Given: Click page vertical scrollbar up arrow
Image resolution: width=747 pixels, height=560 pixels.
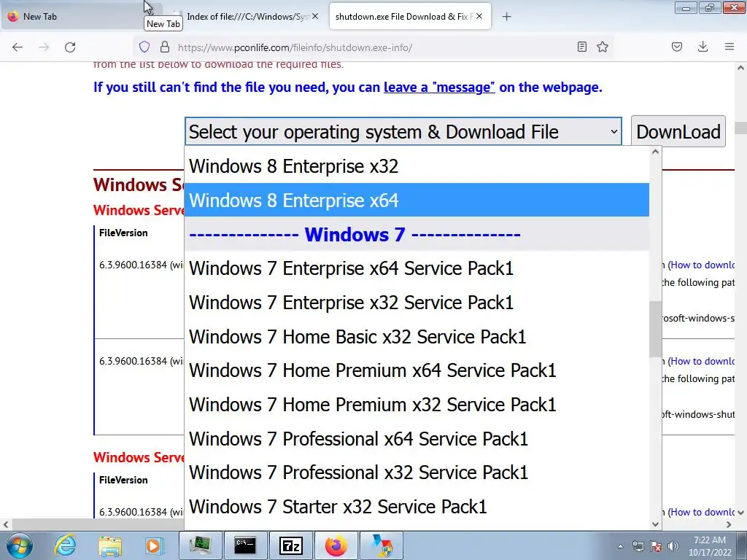Looking at the screenshot, I should [741, 68].
